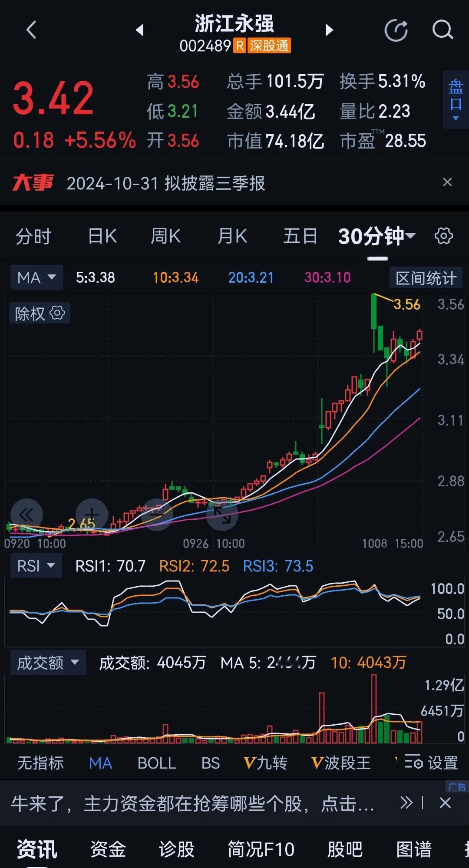Open the 大事 三季报 event notice
Screen dimensions: 469x868
pyautogui.click(x=165, y=183)
